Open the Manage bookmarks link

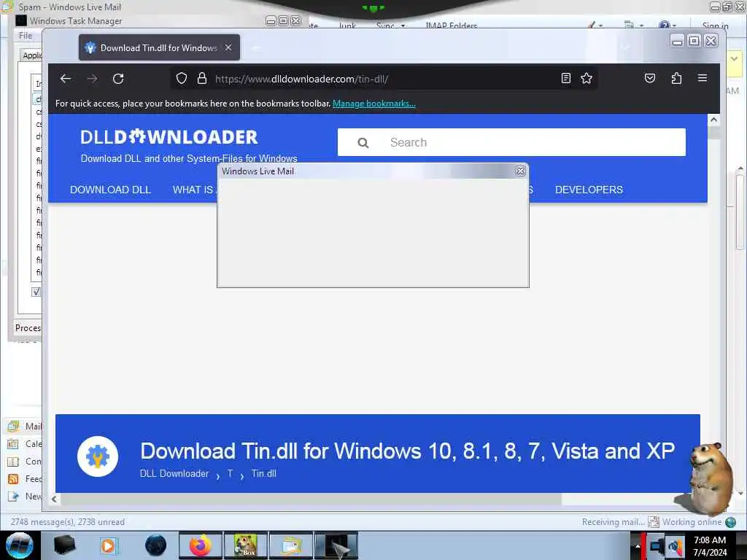click(x=374, y=104)
